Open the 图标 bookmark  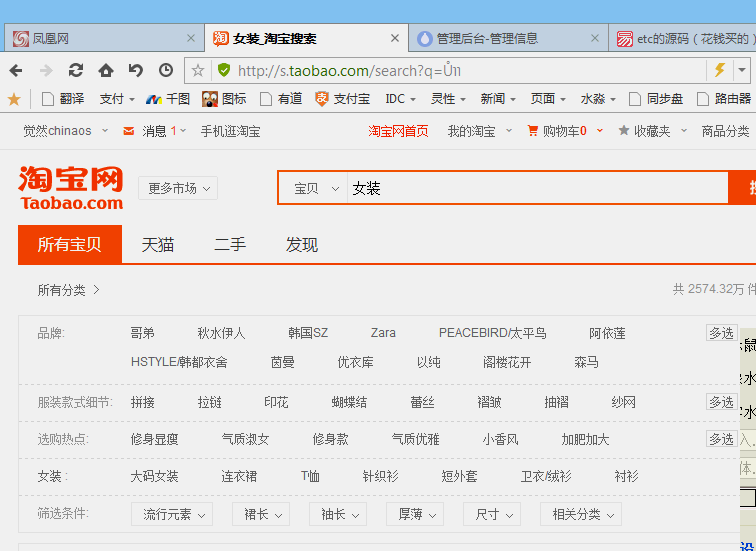(x=224, y=99)
